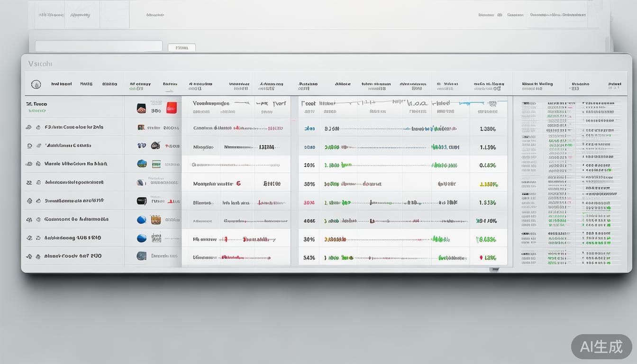Viewport: 637px width, 364px height.
Task: Switch to the second tab in the background window
Action: (x=80, y=15)
